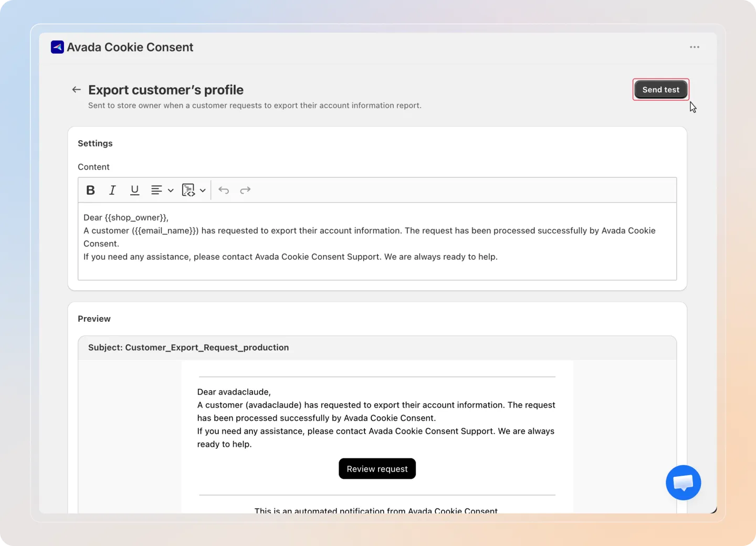Click the Preview section title

[x=94, y=319]
